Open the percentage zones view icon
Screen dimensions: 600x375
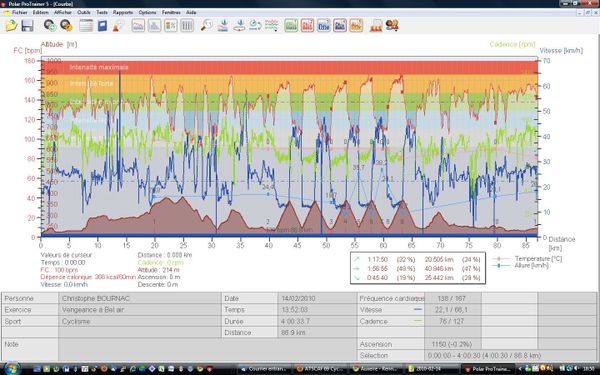coord(171,26)
